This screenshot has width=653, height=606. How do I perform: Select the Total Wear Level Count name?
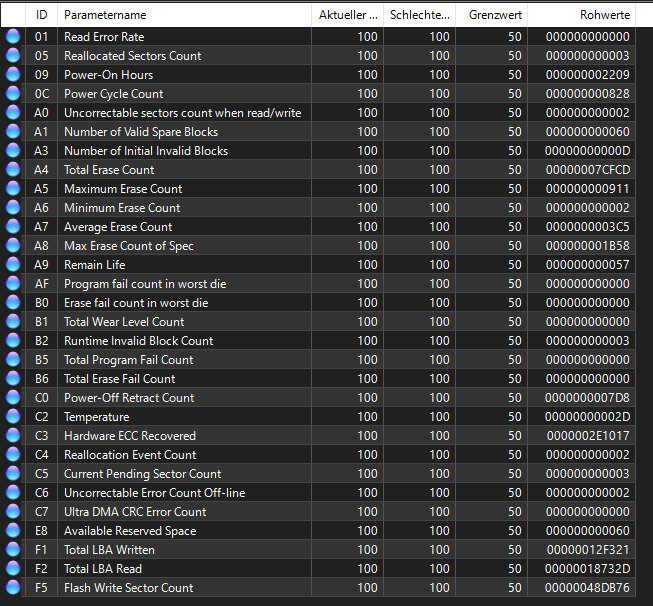(x=124, y=322)
